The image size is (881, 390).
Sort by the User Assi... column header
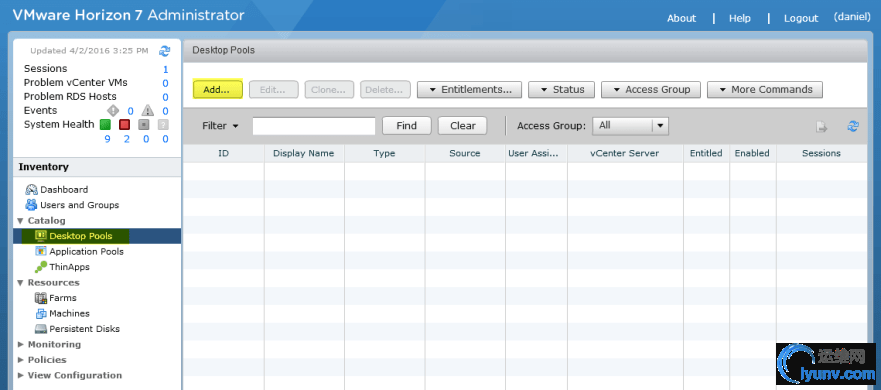pos(536,153)
